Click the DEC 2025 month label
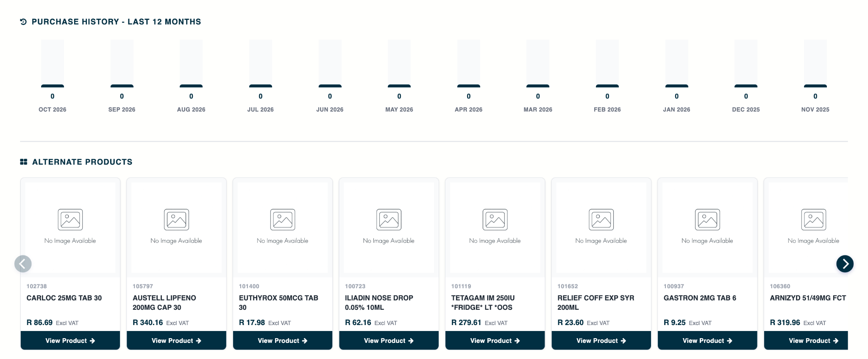Viewport: 868px width, 359px height. pyautogui.click(x=746, y=109)
